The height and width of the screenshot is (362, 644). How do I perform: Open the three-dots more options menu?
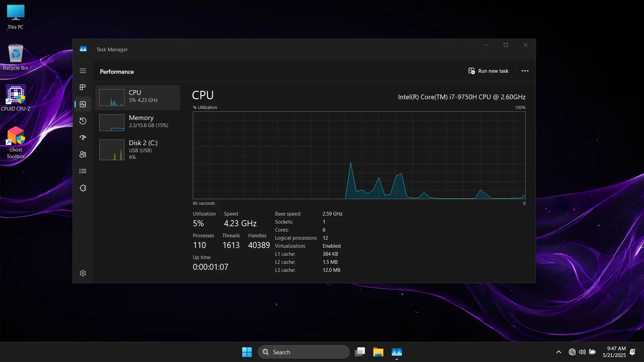[x=525, y=71]
